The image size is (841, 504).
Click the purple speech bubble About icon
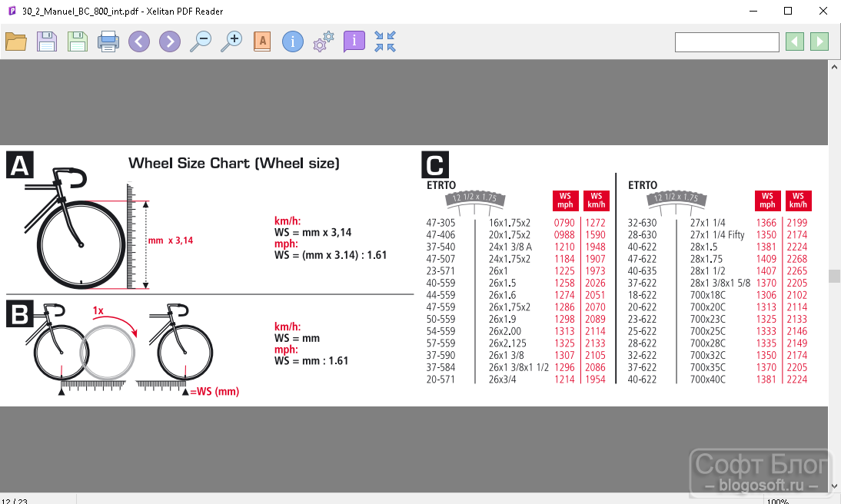coord(354,41)
